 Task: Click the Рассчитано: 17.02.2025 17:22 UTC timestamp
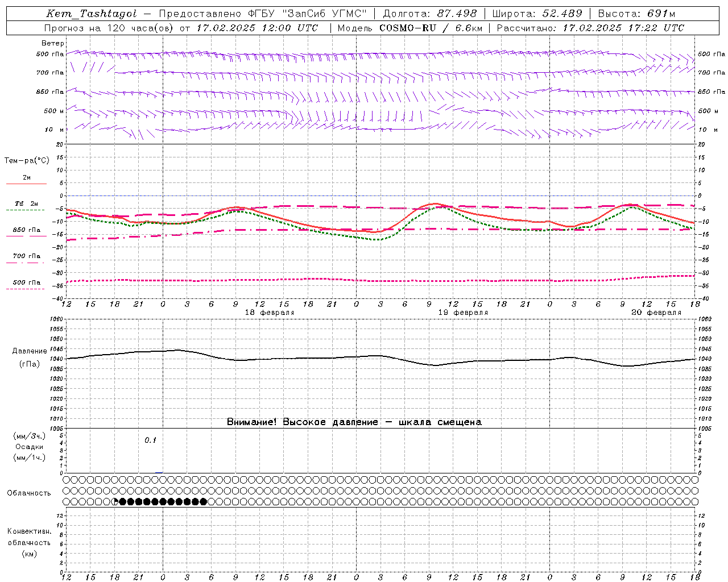[x=590, y=28]
